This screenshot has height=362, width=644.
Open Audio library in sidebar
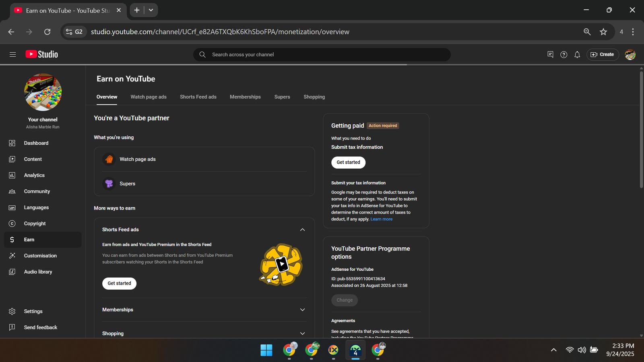[38, 272]
